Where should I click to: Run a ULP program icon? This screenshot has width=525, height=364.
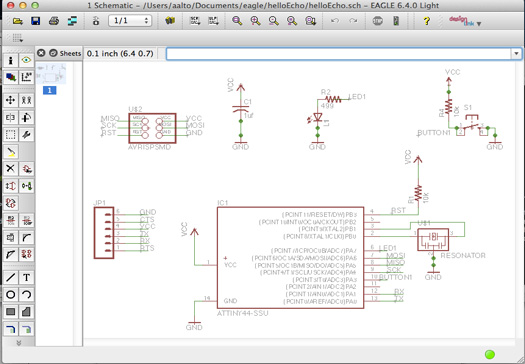click(x=213, y=21)
